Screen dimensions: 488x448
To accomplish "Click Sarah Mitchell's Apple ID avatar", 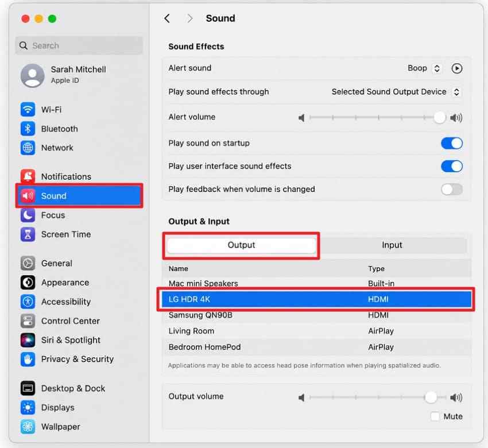I will tap(32, 76).
